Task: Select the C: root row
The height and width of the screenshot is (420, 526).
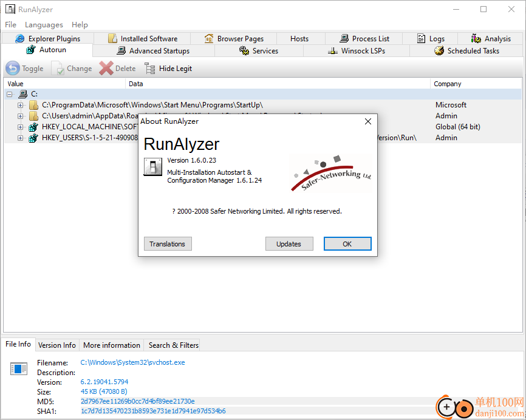Action: click(262, 94)
